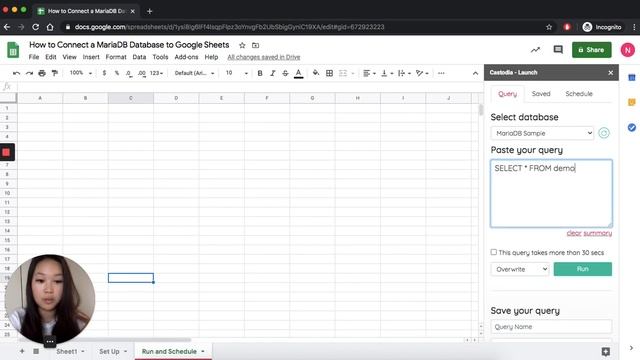Switch to the Schedule tab
Viewport: 640px width, 360px height.
(579, 93)
